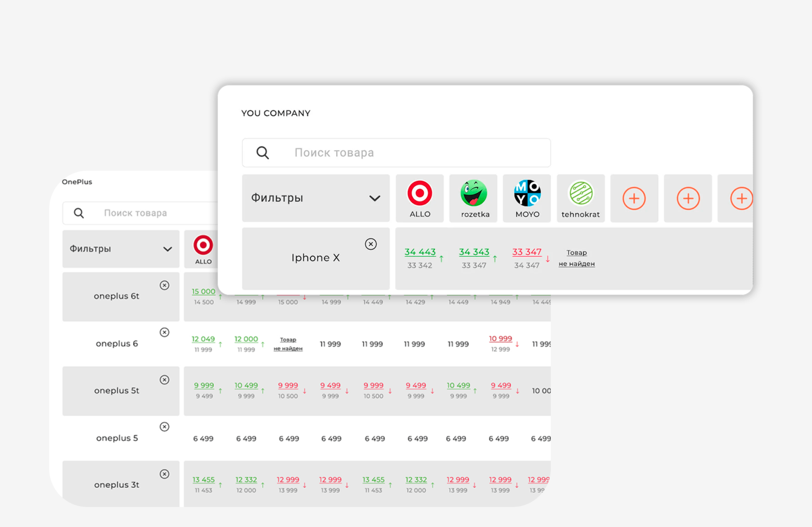Expand the Фильтры dropdown in top panel
Viewport: 812px width, 527px height.
315,198
